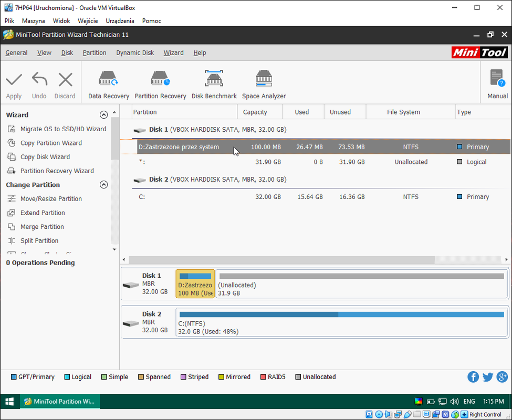This screenshot has width=512, height=420.
Task: Select the unallocated 31.90 GB row
Action: point(315,162)
